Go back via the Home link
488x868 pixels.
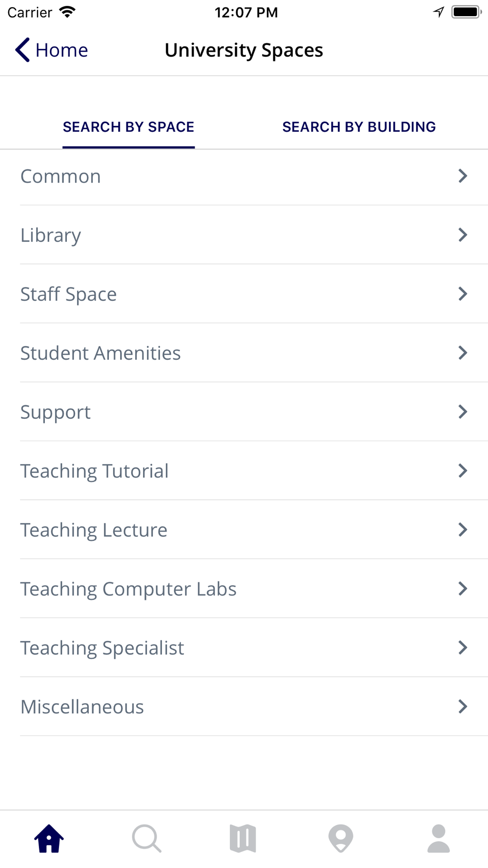[61, 50]
